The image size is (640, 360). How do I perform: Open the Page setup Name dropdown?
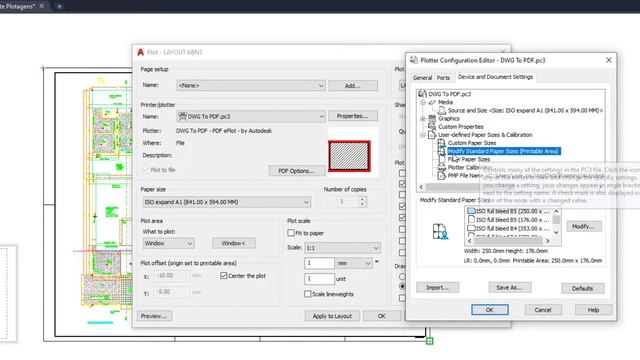[320, 85]
